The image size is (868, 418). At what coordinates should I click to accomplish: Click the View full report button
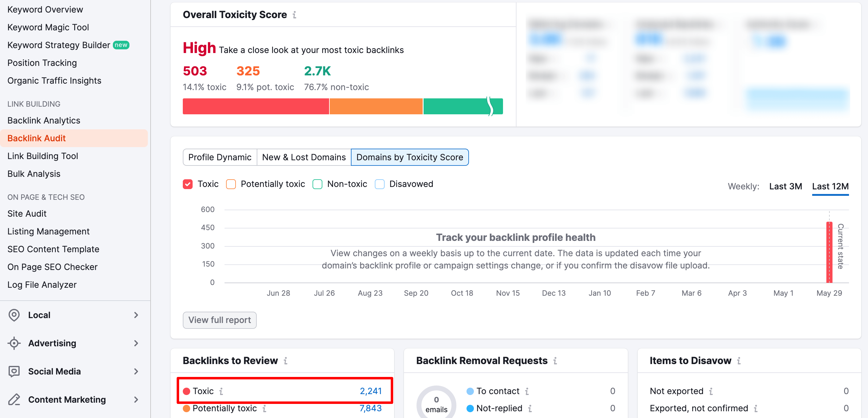click(219, 320)
